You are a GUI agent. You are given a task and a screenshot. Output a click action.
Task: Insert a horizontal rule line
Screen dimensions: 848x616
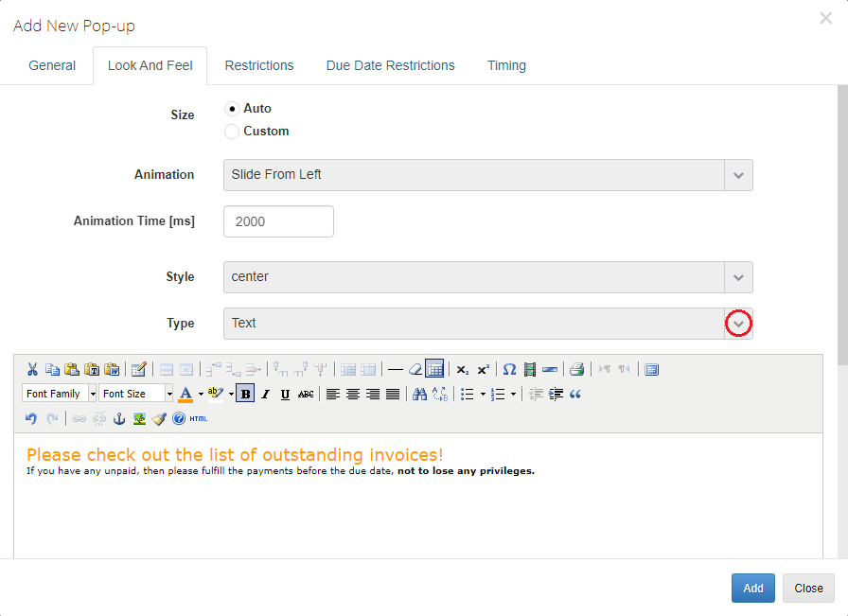(396, 369)
